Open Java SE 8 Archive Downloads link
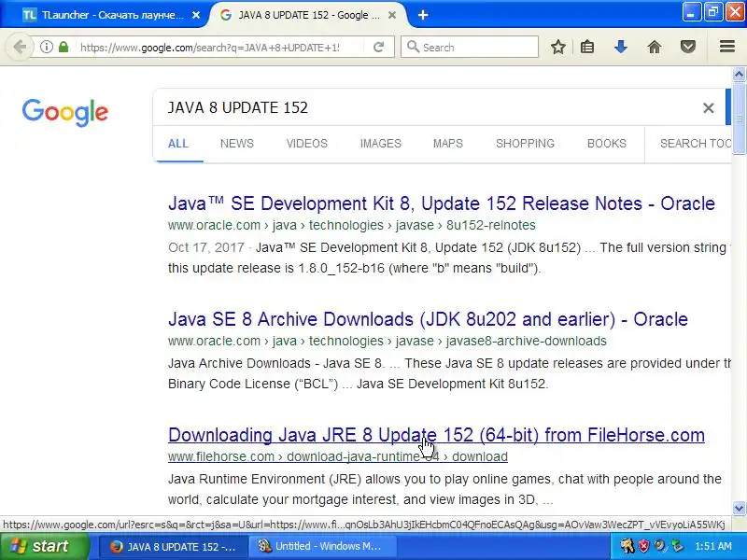The image size is (747, 560). click(428, 319)
